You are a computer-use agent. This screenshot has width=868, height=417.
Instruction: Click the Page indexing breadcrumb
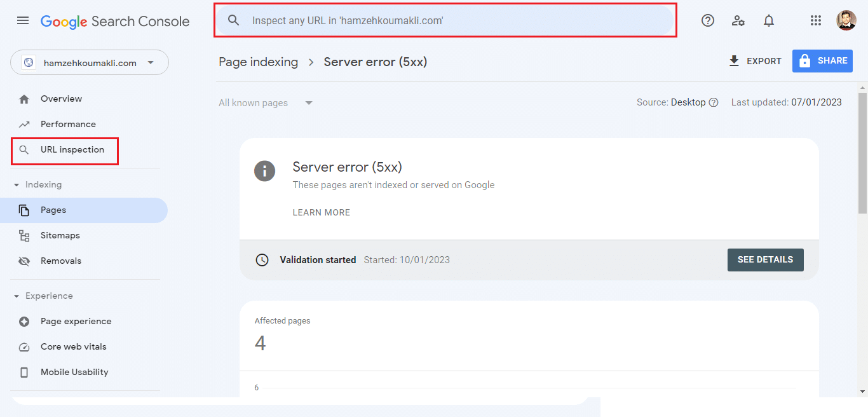click(x=258, y=62)
